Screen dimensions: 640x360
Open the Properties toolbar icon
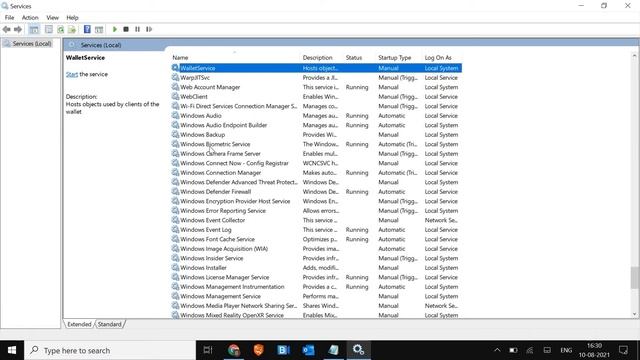(x=49, y=29)
